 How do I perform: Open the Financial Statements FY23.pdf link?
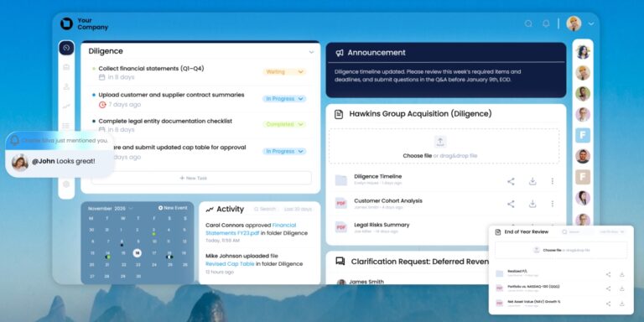(251, 229)
